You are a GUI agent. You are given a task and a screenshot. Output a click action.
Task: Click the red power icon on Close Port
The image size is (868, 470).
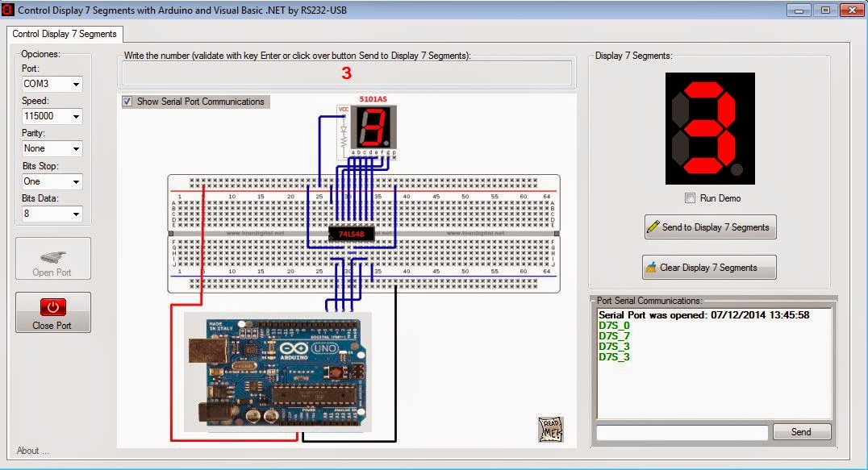click(53, 307)
